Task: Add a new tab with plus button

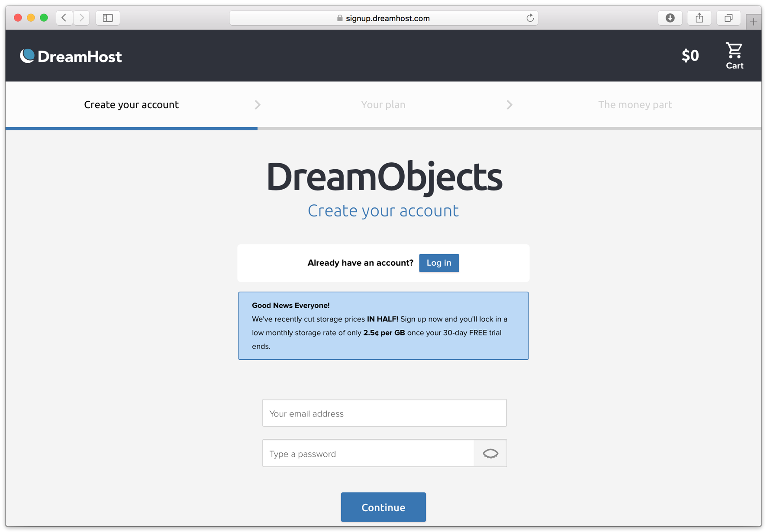Action: (754, 22)
